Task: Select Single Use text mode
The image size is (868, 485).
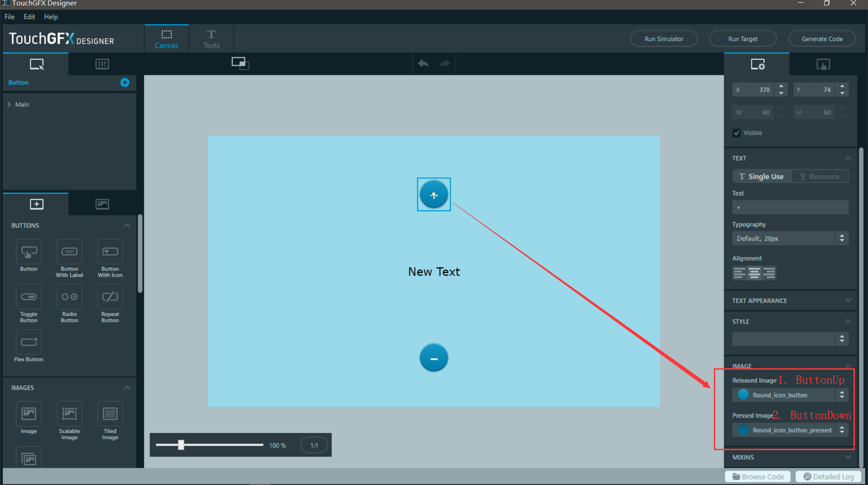Action: click(761, 176)
